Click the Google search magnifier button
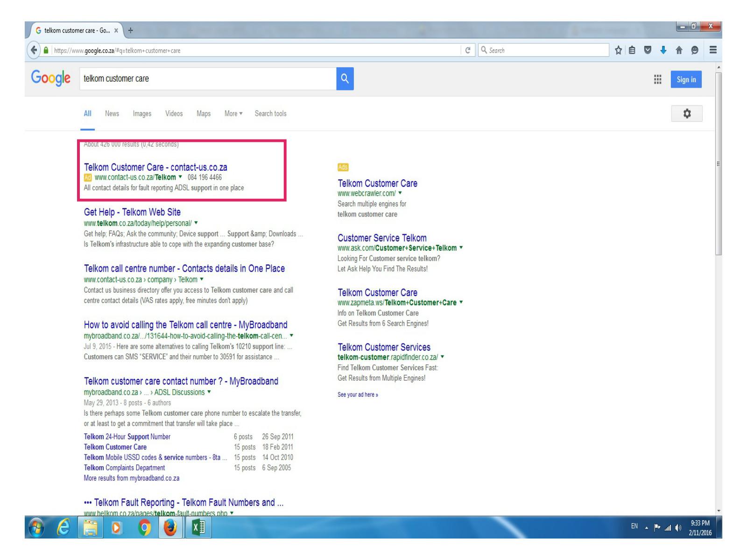This screenshot has width=747, height=560. pyautogui.click(x=345, y=79)
